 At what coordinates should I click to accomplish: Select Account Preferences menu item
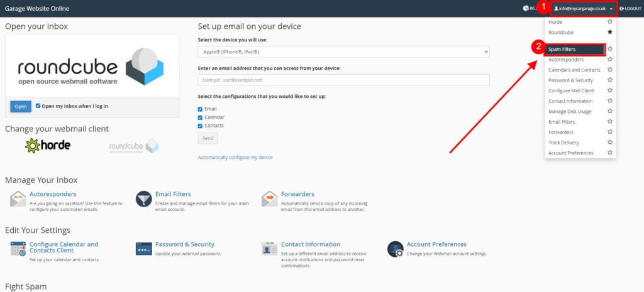(570, 153)
